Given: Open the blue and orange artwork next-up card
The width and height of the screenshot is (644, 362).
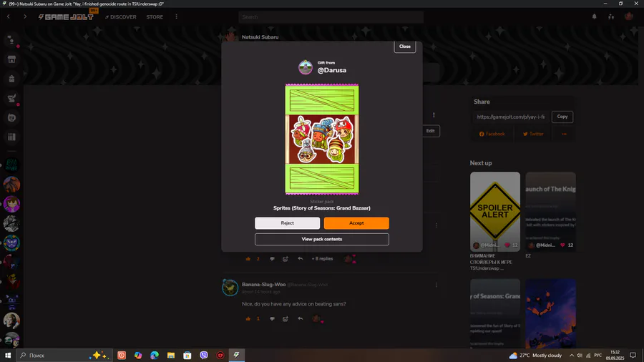Looking at the screenshot, I should point(550,314).
